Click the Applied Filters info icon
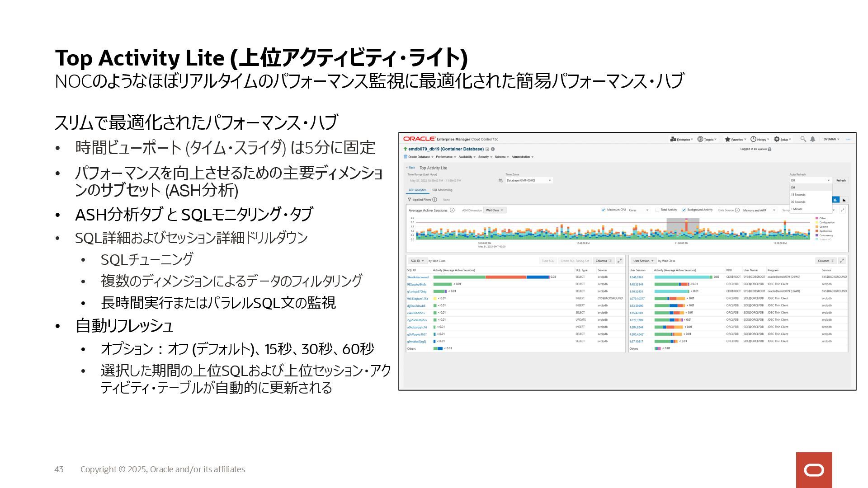The width and height of the screenshot is (868, 488). coord(434,199)
